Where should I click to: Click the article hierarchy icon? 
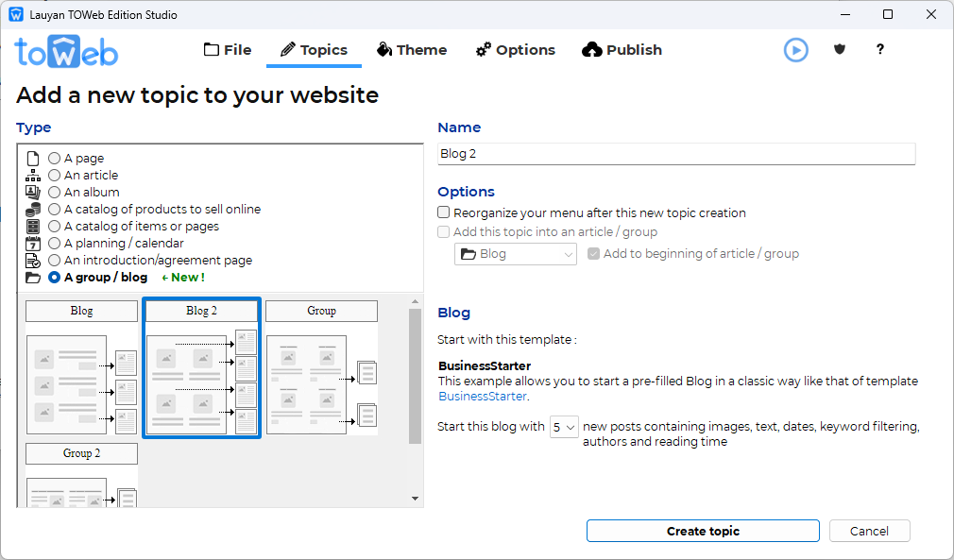(33, 176)
